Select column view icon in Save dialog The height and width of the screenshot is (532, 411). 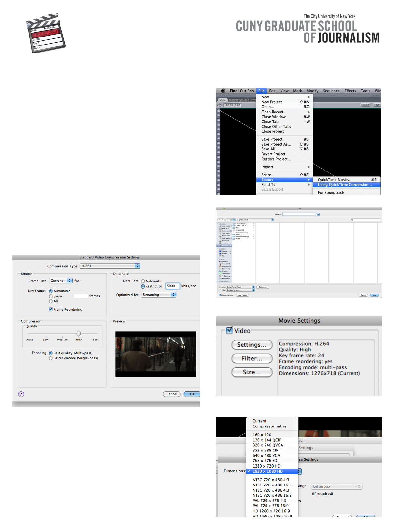[x=234, y=220]
